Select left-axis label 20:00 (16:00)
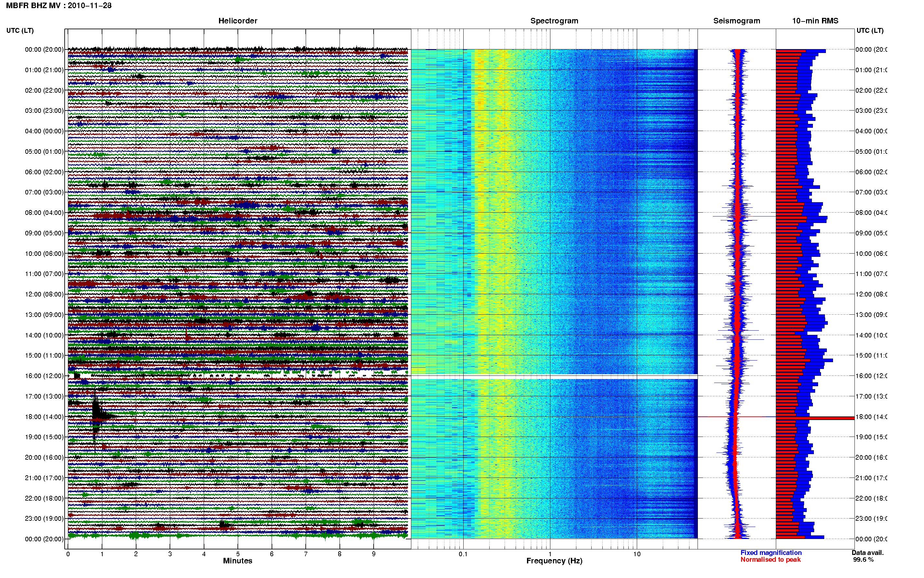924x578 pixels. 44,457
